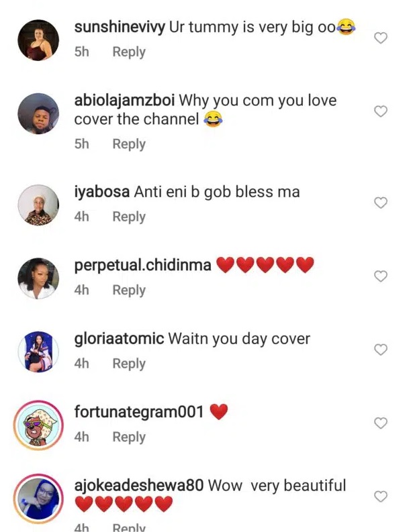Screen dimensions: 413x532
Task: Open iyabosa's profile photo
Action: pos(38,205)
